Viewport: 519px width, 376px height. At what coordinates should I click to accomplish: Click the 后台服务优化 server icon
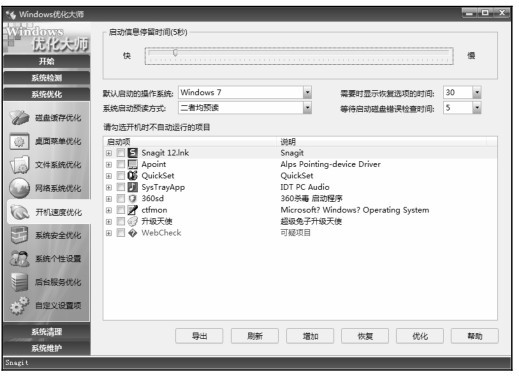[19, 282]
